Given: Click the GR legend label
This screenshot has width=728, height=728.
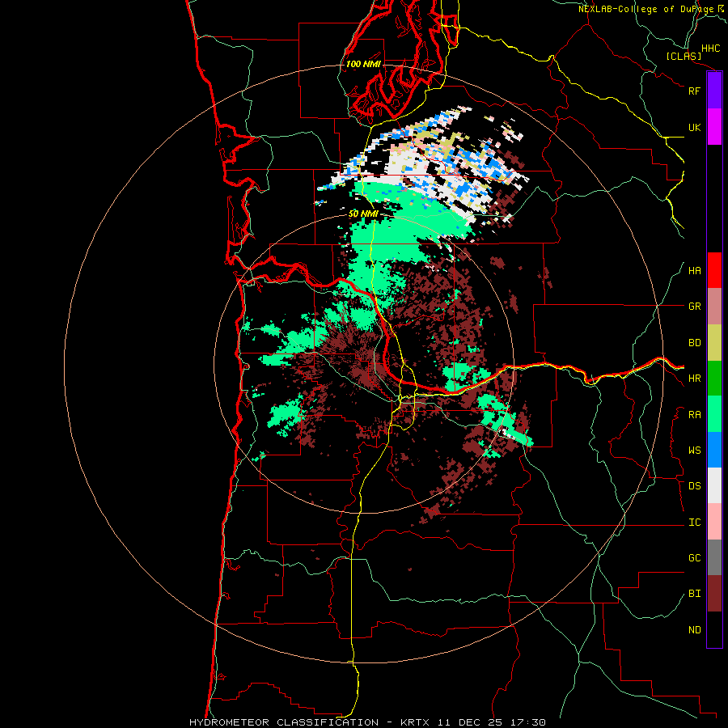Looking at the screenshot, I should click(x=694, y=307).
